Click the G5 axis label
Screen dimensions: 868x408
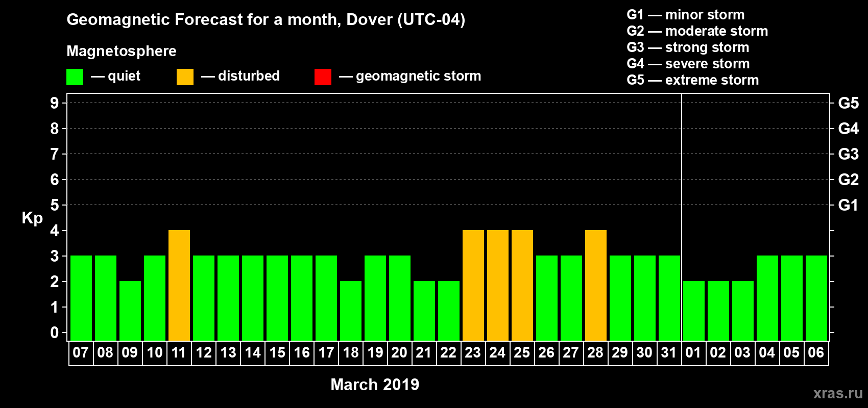coord(849,103)
